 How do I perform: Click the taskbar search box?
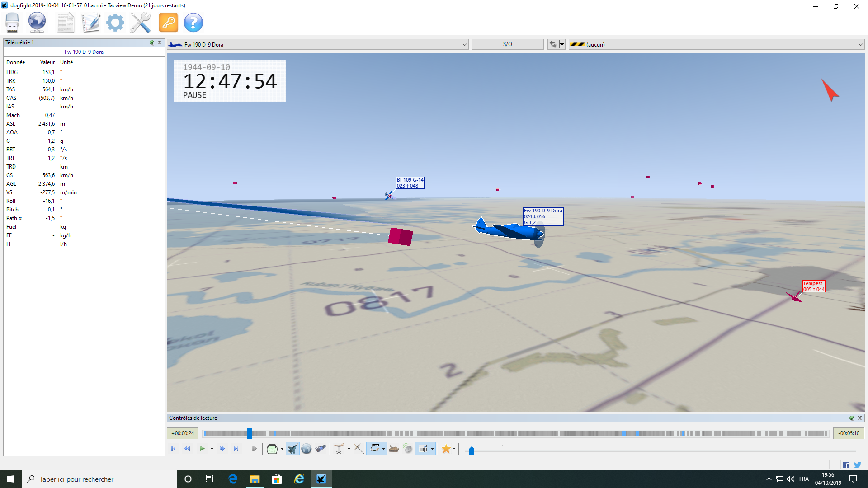coord(99,479)
